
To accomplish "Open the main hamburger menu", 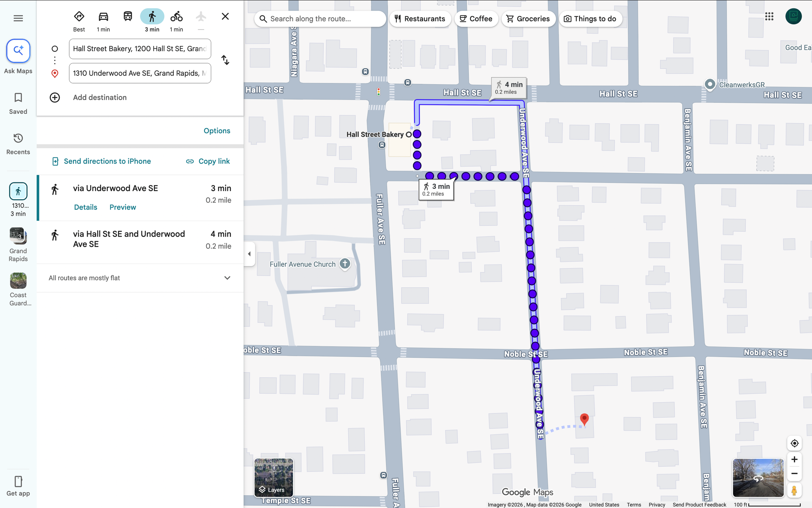I will [18, 18].
